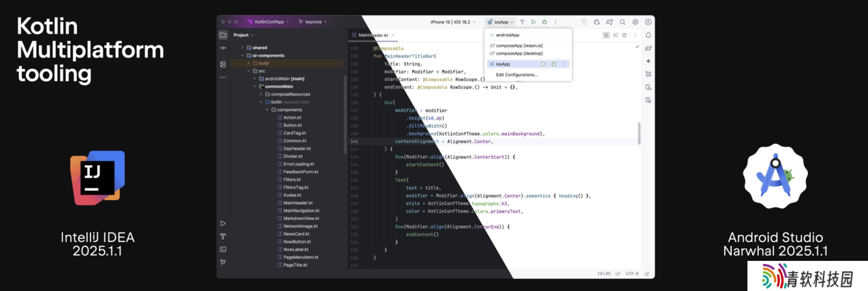Image resolution: width=868 pixels, height=291 pixels.
Task: Collapse the kotlin sources root folder
Action: pos(260,102)
